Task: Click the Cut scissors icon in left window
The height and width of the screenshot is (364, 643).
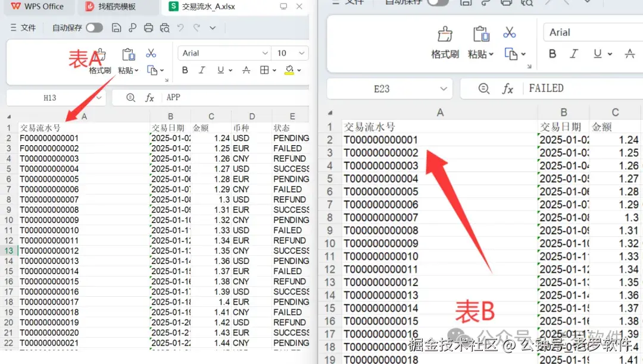Action: [x=151, y=53]
